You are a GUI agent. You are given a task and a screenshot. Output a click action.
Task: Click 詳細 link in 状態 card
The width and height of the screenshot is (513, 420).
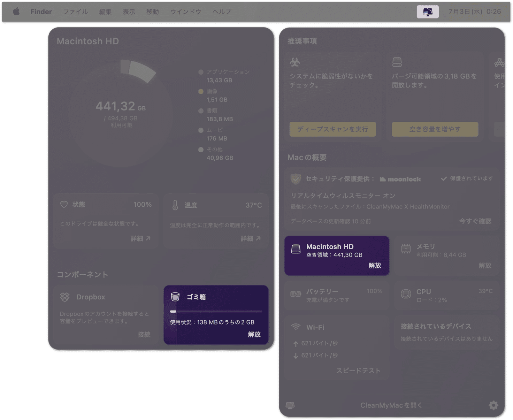(x=140, y=238)
